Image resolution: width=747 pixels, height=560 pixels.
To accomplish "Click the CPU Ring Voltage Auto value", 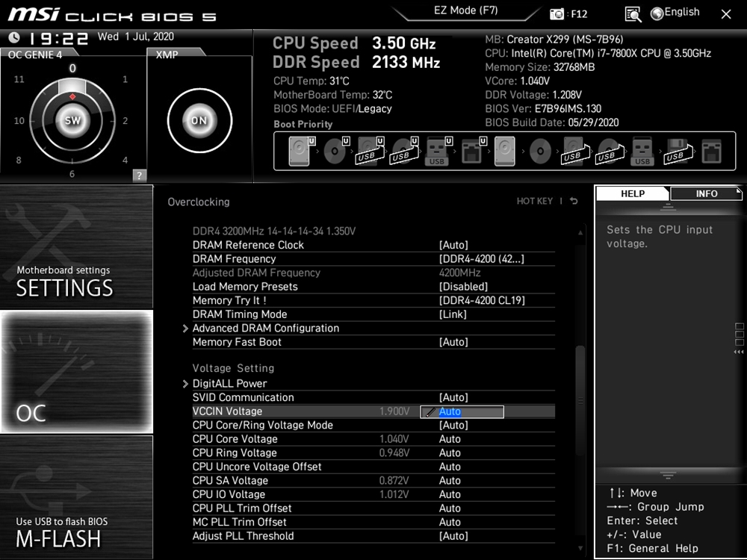I will 450,452.
